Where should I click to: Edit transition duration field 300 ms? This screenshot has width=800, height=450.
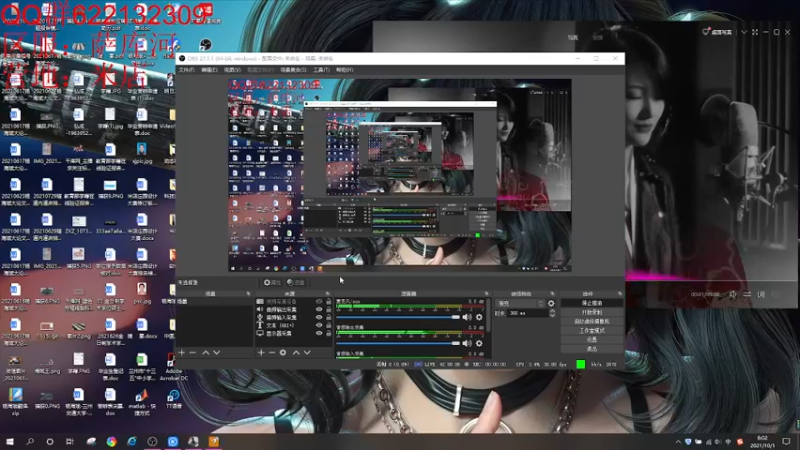click(528, 313)
